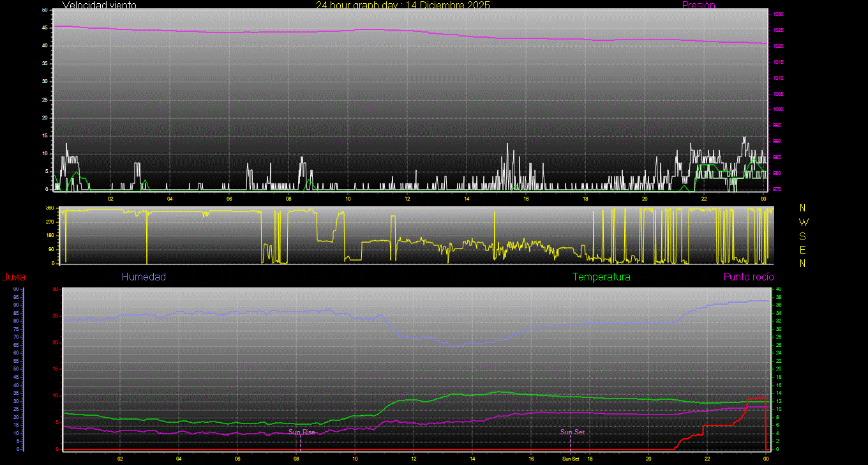Select the W compass direction letter

(x=803, y=222)
